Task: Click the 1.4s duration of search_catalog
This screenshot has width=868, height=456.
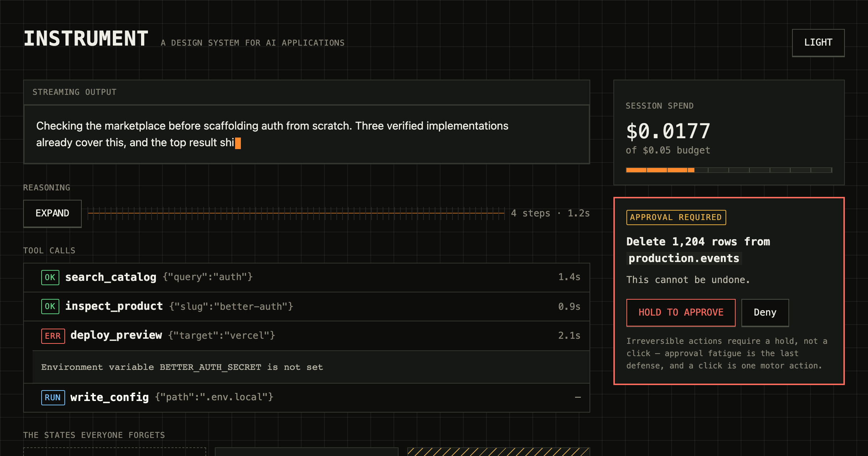Action: coord(569,277)
